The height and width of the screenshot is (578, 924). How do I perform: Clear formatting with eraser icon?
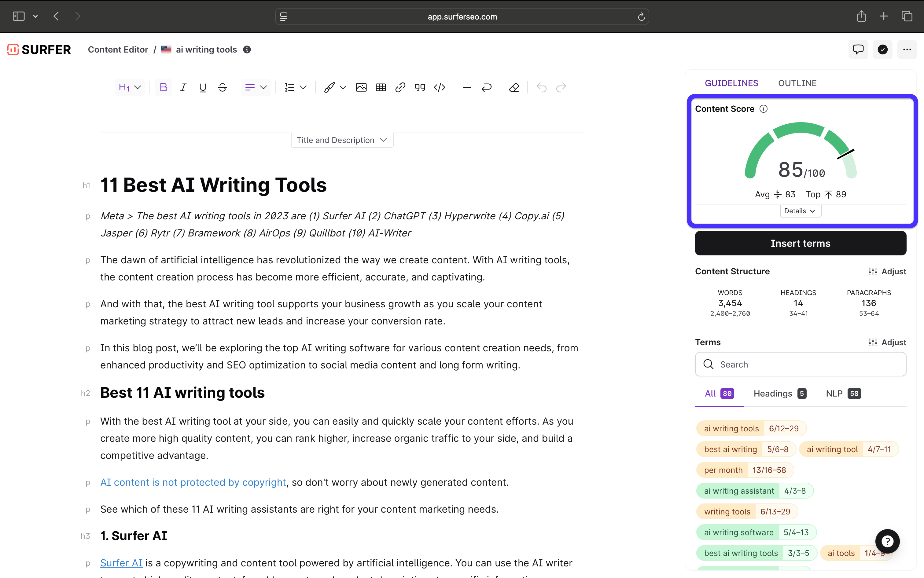[514, 88]
